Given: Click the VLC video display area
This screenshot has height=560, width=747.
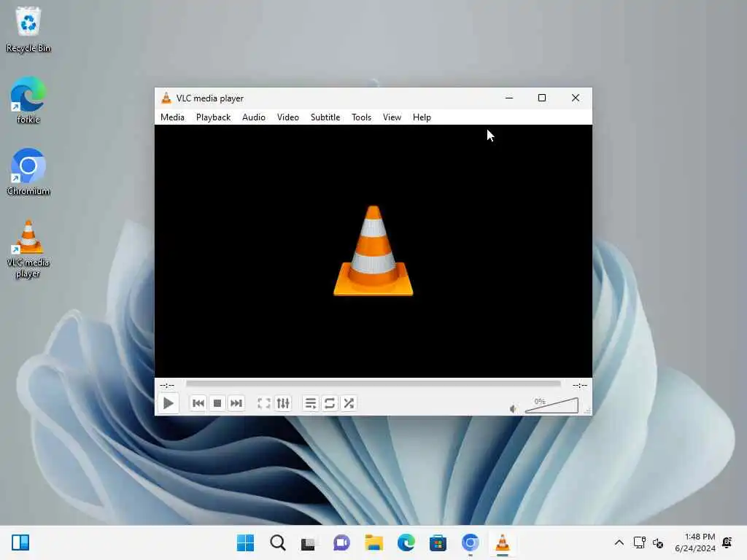Looking at the screenshot, I should (373, 251).
